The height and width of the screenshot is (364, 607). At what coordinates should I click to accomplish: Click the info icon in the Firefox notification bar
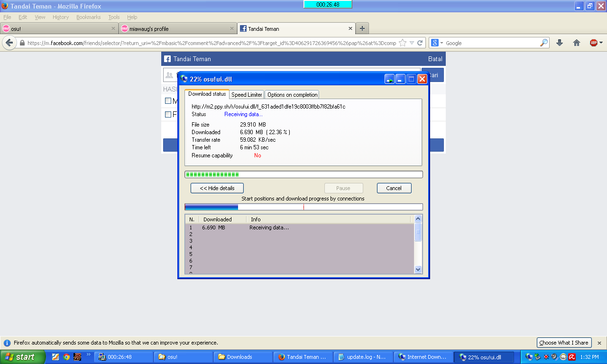click(7, 343)
